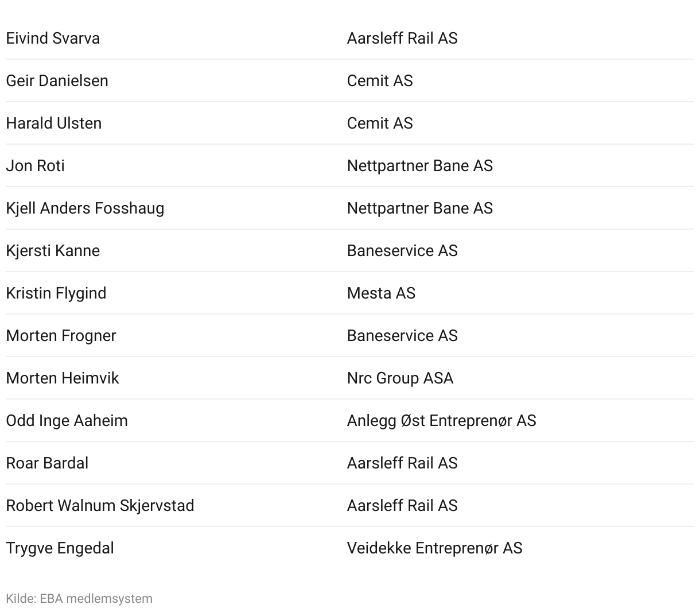Click Anlegg Øst Entreprenør AS text
The width and height of the screenshot is (700, 612).
point(441,421)
